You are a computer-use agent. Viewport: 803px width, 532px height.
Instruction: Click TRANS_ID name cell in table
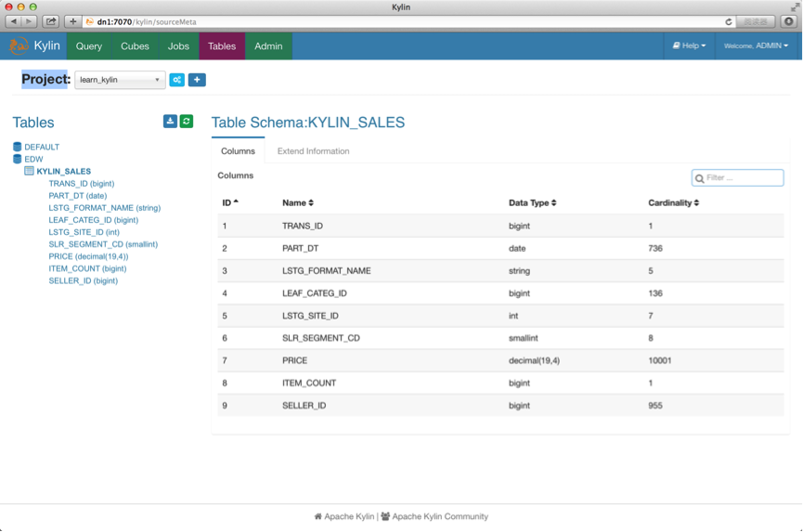click(x=303, y=226)
